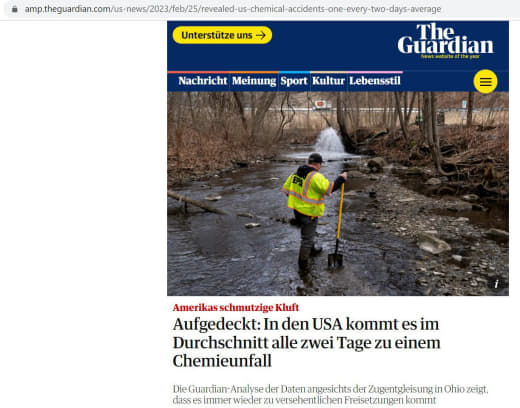The image size is (520, 408).
Task: Open the yellow hamburger menu button
Action: click(485, 81)
